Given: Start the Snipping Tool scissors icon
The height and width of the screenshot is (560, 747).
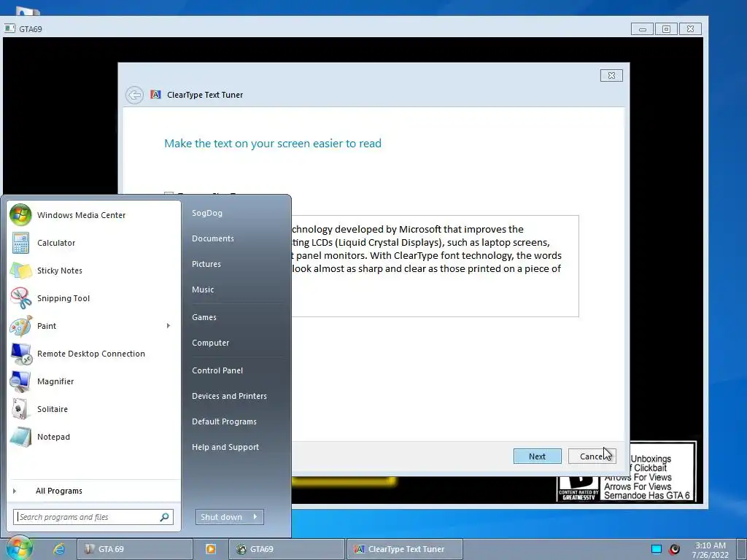Looking at the screenshot, I should click(x=20, y=298).
